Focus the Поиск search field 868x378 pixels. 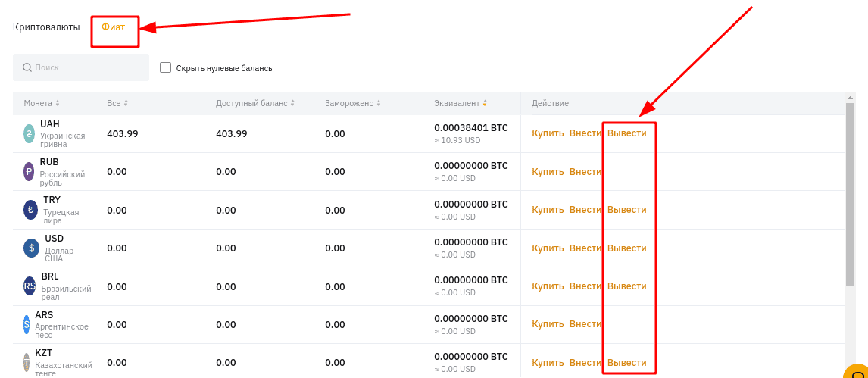81,67
